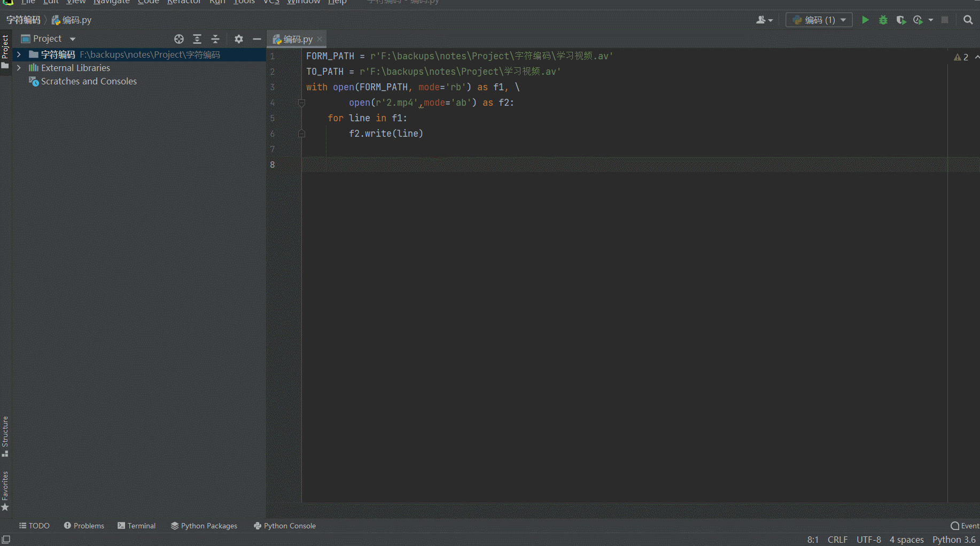Image resolution: width=980 pixels, height=546 pixels.
Task: Click TO_PATH variable on line 2
Action: pyautogui.click(x=325, y=72)
